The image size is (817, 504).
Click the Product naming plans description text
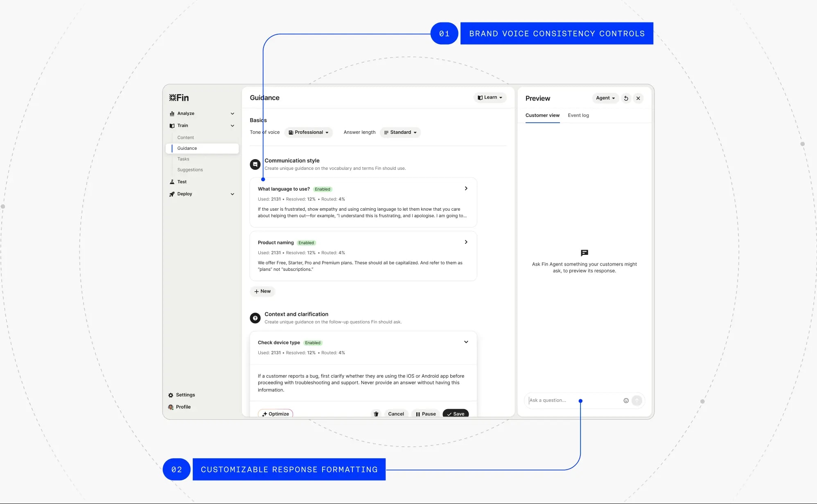[360, 266]
